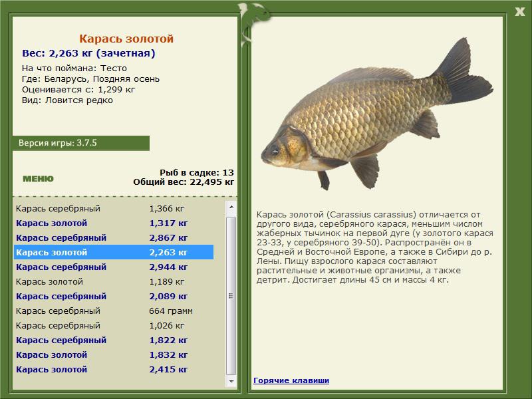The height and width of the screenshot is (399, 532).
Task: Select Карась золотой 2,415 кг row
Action: coord(114,369)
